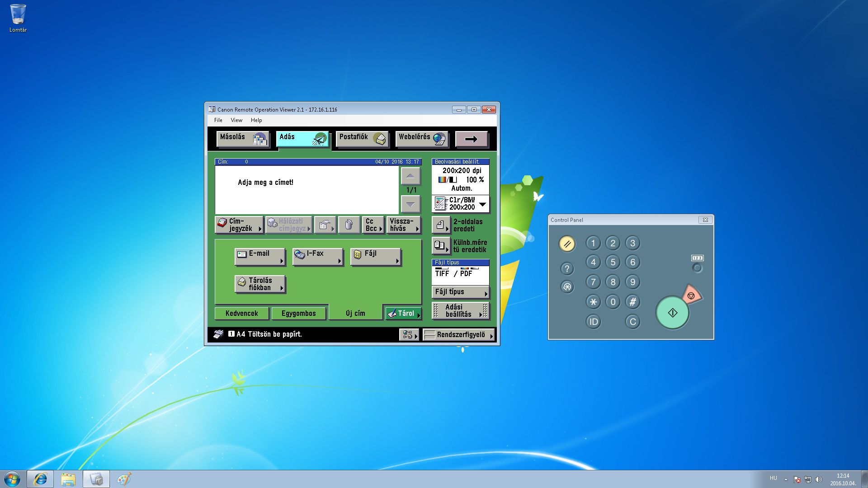Click the yellow Reset key on Control Panel
Image resolution: width=868 pixels, height=488 pixels.
point(567,244)
